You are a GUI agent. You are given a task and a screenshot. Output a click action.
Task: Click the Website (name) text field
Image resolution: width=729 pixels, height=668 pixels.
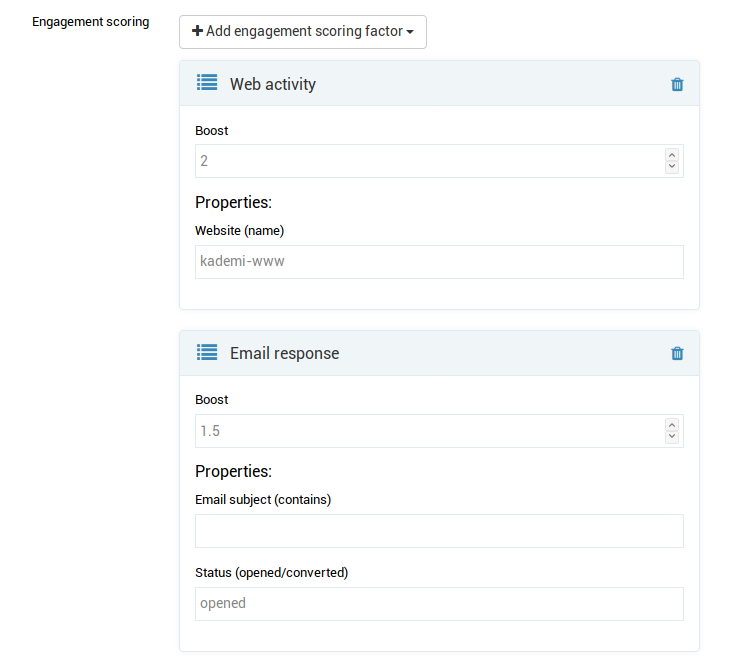[x=439, y=262]
